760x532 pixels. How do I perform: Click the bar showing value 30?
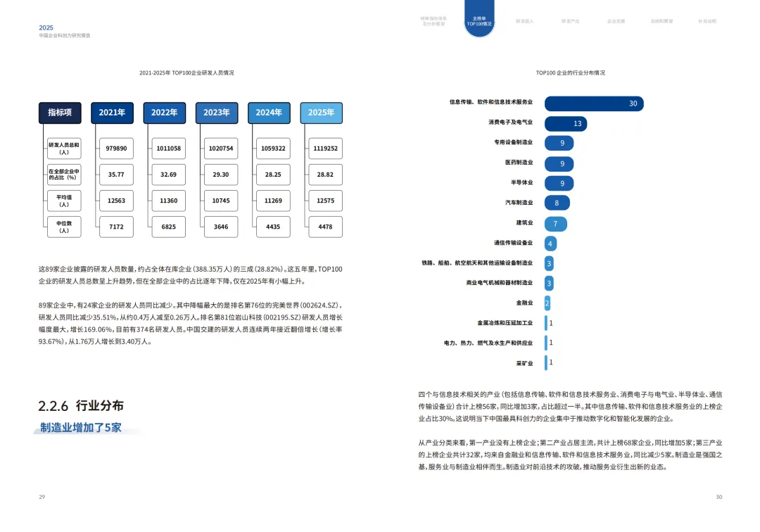click(594, 103)
